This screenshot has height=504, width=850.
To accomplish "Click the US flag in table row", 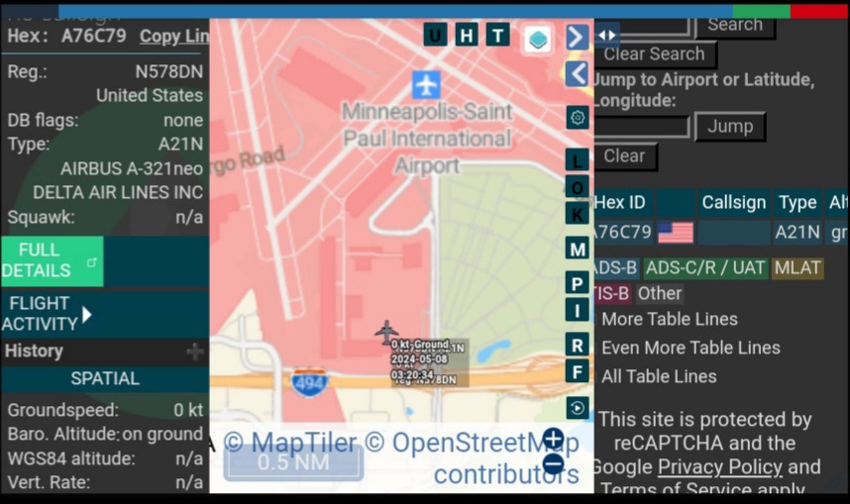I will (x=676, y=233).
